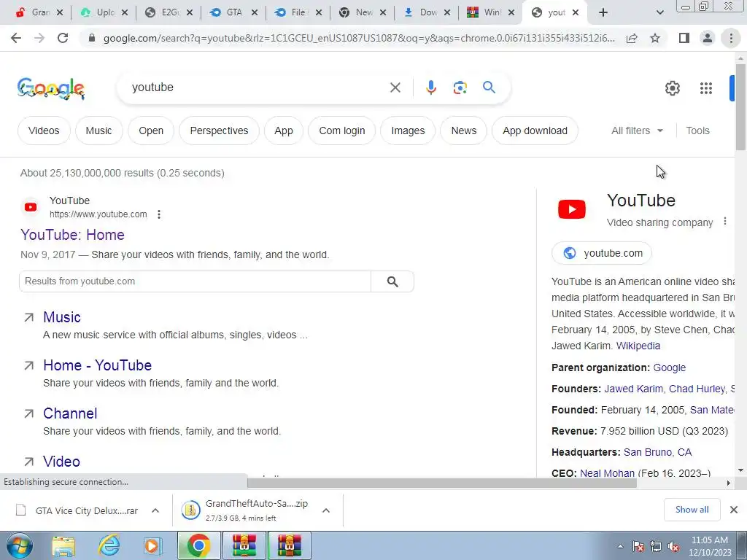Open more options beside Video sharing company
This screenshot has width=747, height=560.
[x=724, y=222]
